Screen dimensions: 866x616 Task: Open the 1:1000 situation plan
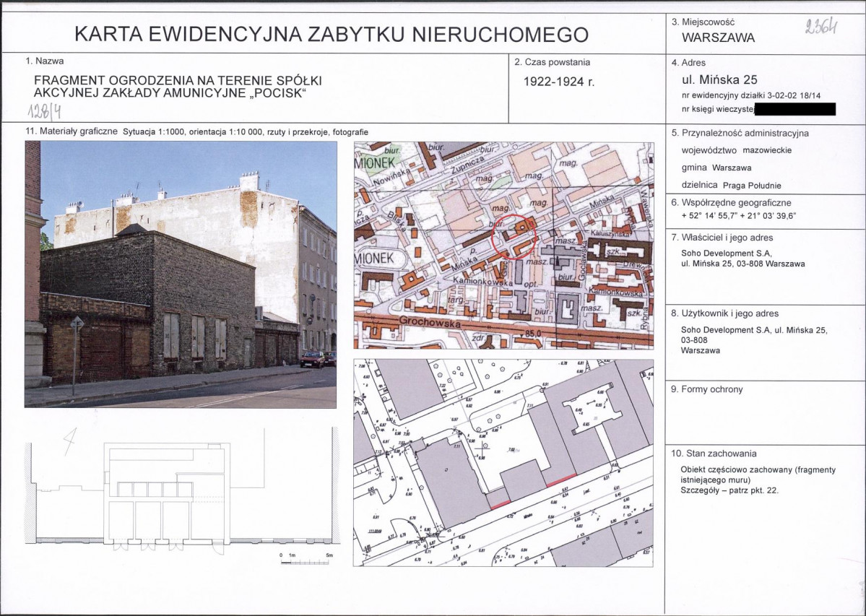pyautogui.click(x=503, y=463)
